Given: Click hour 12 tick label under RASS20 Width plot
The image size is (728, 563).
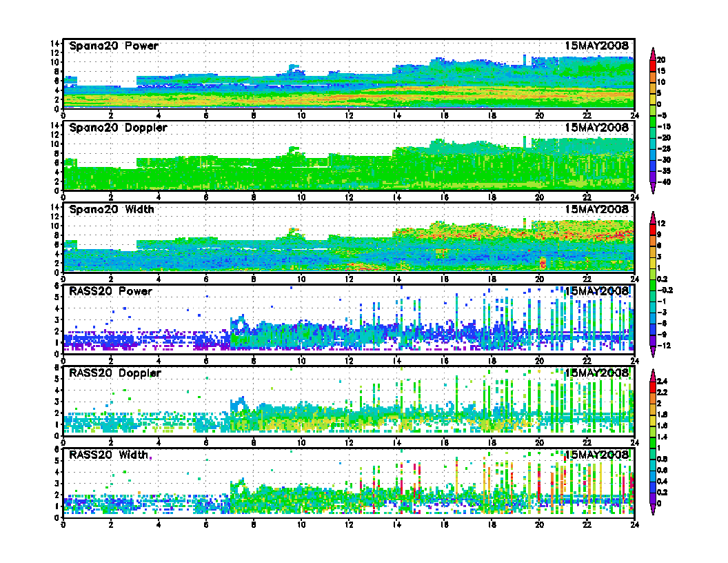Looking at the screenshot, I should tap(349, 524).
